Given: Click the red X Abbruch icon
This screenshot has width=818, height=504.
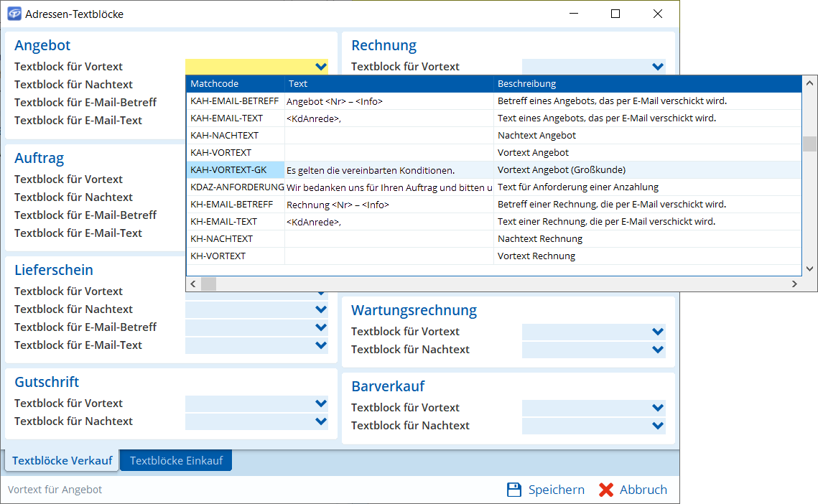Looking at the screenshot, I should [x=606, y=490].
